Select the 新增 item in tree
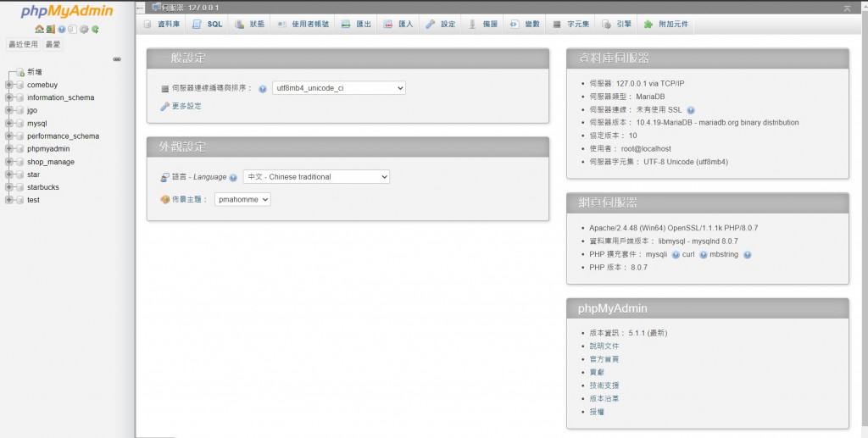 (34, 72)
